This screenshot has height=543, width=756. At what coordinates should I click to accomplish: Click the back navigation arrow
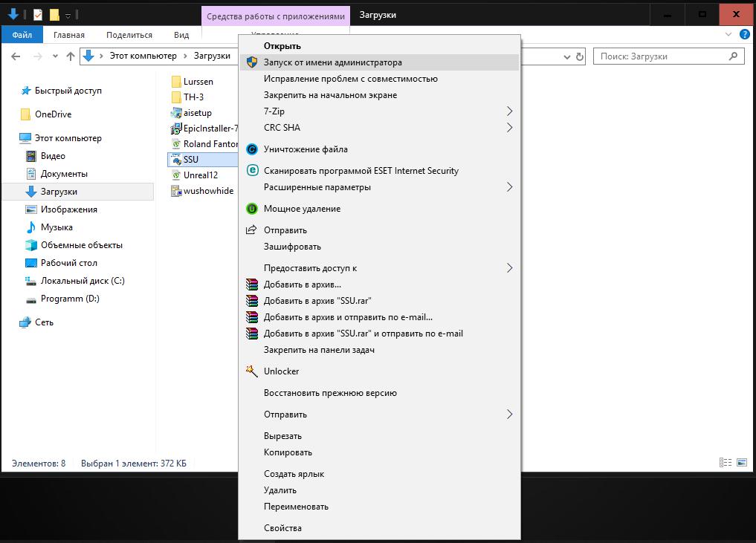coord(16,56)
